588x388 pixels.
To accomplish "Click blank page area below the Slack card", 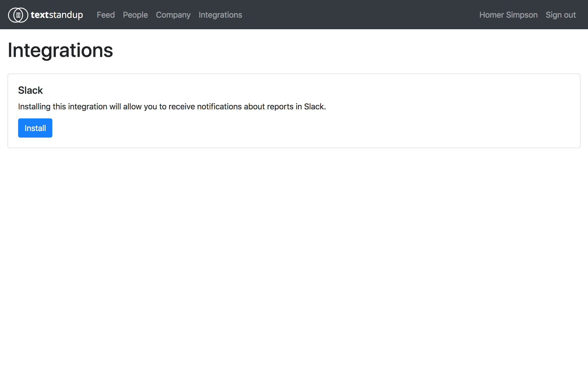I will 294,252.
